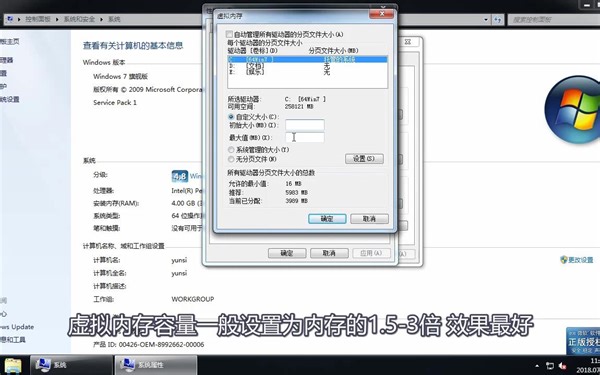Open Windows Update link in sidebar
This screenshot has height=375, width=600.
point(16,327)
